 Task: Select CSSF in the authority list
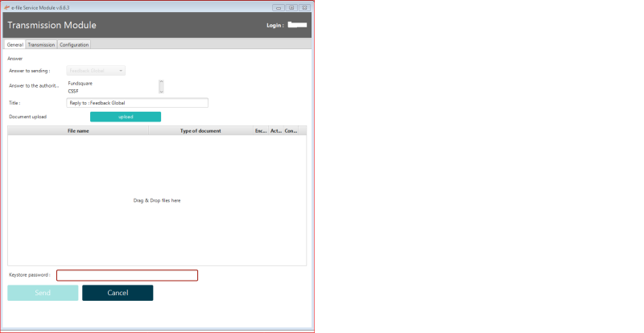(73, 91)
